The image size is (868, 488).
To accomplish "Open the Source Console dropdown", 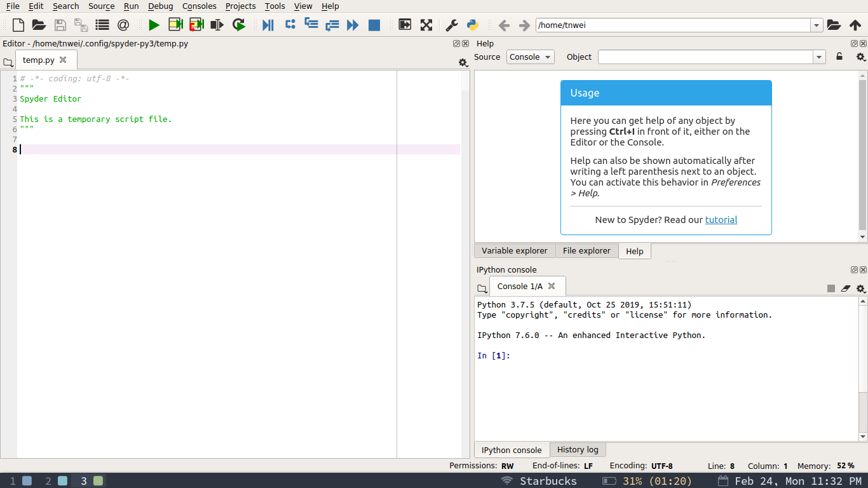I will (531, 57).
